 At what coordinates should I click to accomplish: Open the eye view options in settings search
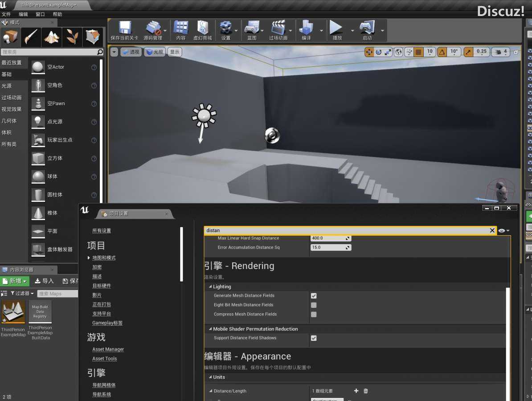click(x=504, y=231)
